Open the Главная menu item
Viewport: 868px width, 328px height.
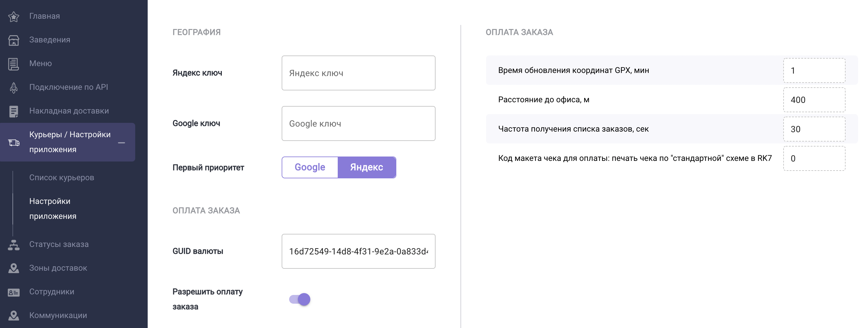coord(45,16)
